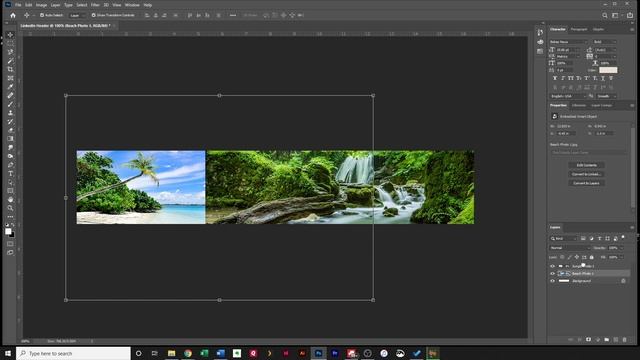Image resolution: width=640 pixels, height=360 pixels.
Task: Select the Clone Stamp tool
Action: (x=11, y=113)
